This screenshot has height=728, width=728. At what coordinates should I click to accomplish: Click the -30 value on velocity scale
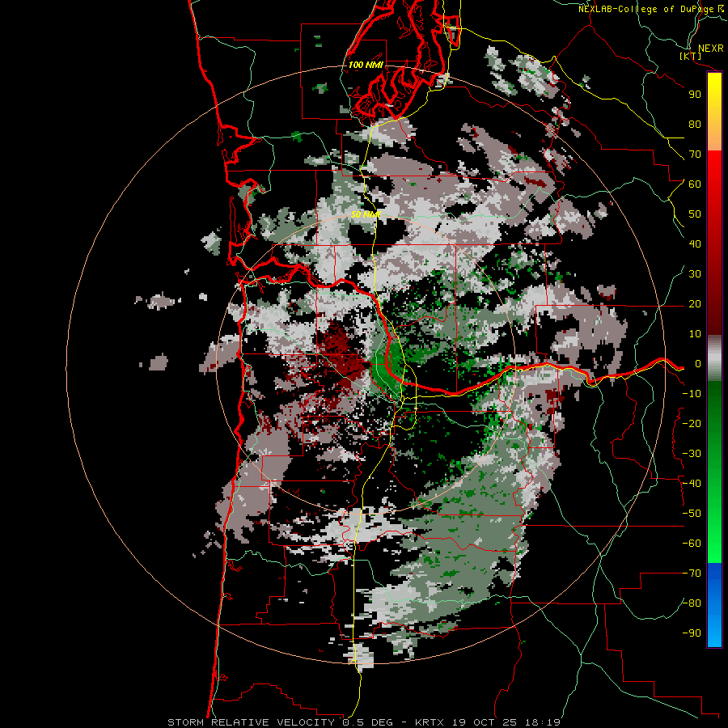coord(692,454)
